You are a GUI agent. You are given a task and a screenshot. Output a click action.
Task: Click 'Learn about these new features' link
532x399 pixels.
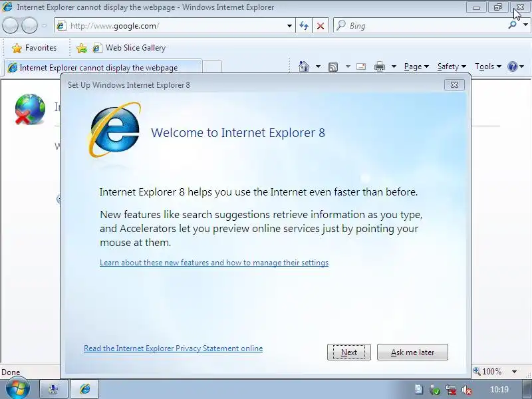pos(214,263)
